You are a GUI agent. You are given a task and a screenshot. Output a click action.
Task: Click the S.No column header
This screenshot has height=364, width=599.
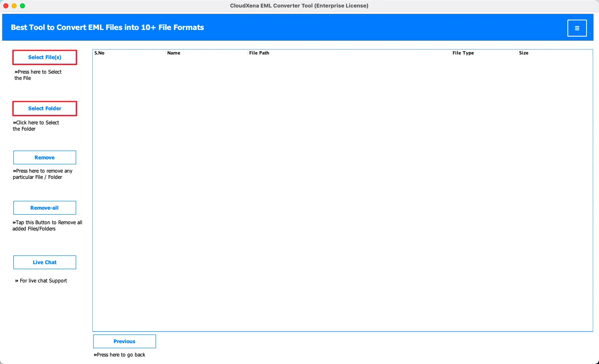[99, 53]
